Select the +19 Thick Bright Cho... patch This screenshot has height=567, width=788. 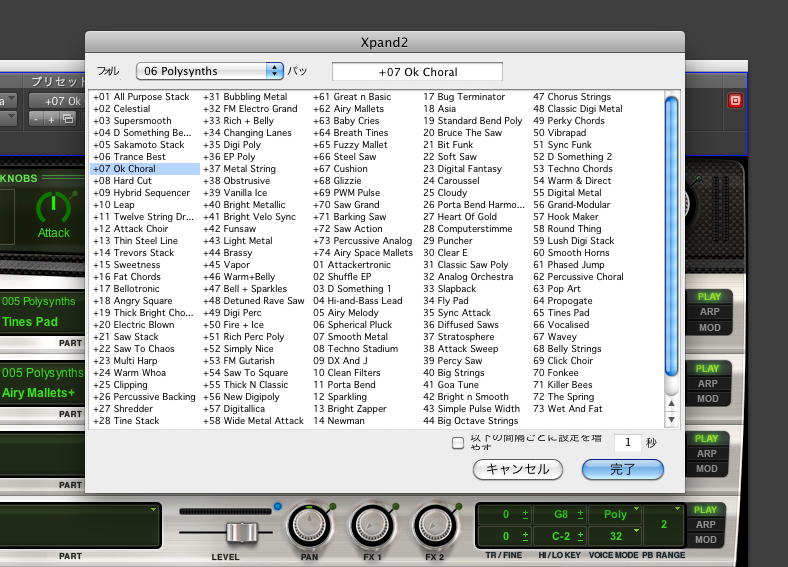143,313
